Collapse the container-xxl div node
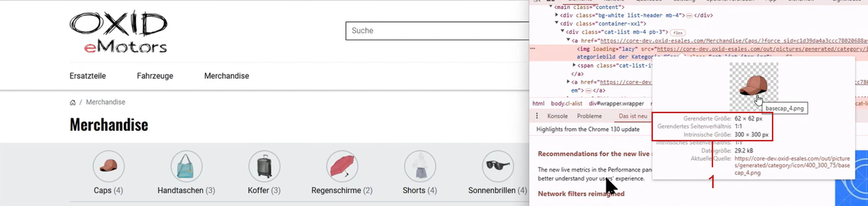This screenshot has width=868, height=206. 557,23
